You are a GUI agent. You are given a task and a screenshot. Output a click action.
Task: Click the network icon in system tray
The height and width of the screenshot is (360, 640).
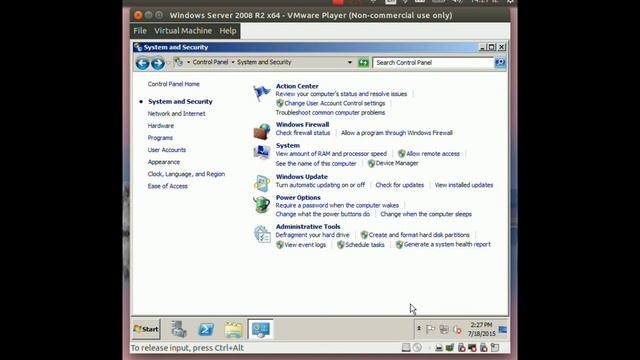[444, 329]
